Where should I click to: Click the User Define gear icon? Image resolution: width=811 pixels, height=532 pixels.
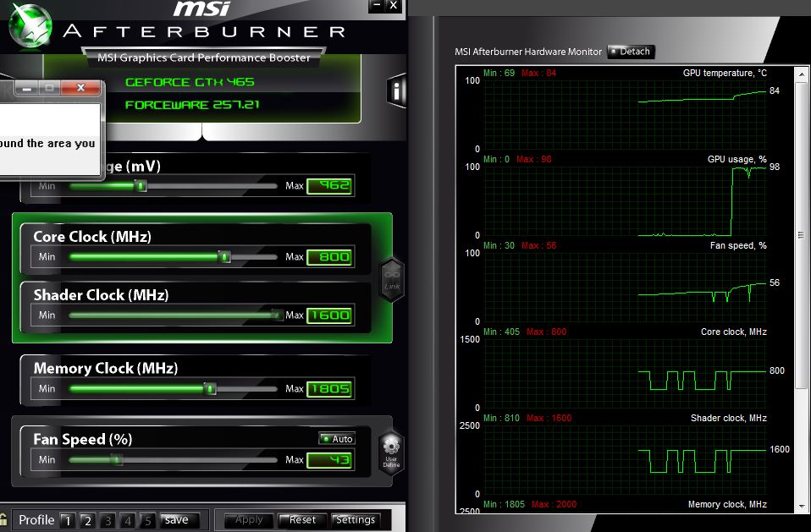click(391, 452)
